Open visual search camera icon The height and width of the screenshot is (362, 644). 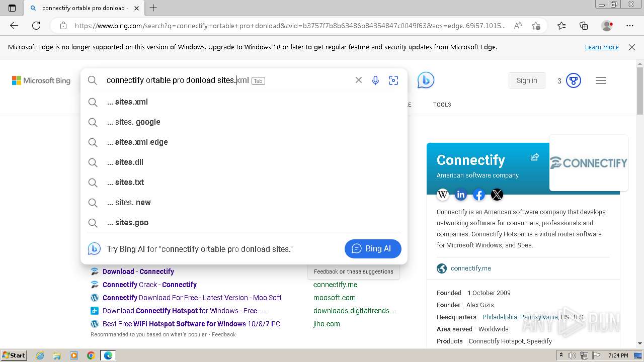[393, 80]
